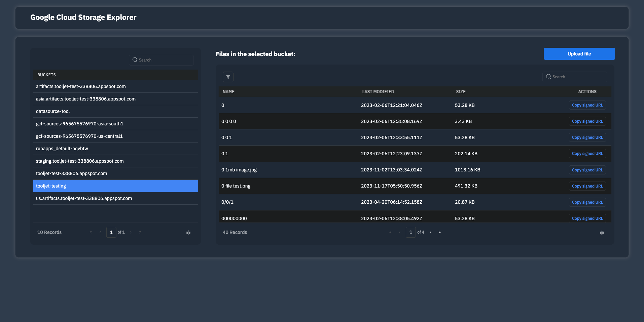
Task: Open the files table filter icon
Action: [x=228, y=77]
